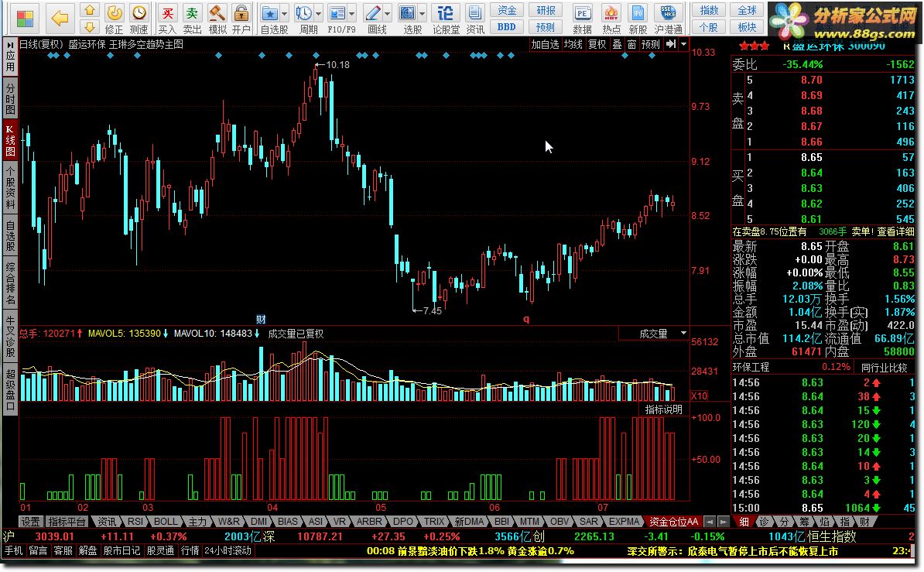Click the 周期 period icon
The image size is (924, 572).
pos(304,13)
